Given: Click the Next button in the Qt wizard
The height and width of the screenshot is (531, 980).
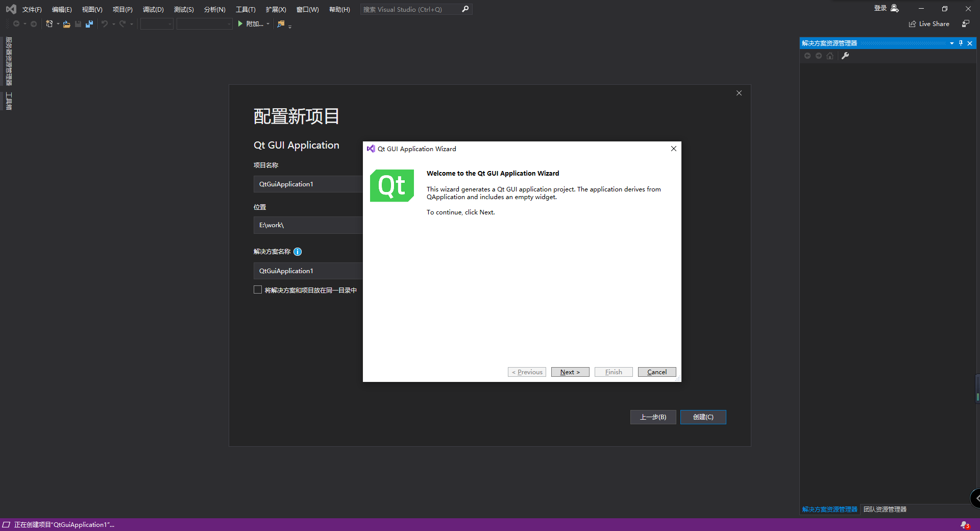Looking at the screenshot, I should click(x=570, y=372).
